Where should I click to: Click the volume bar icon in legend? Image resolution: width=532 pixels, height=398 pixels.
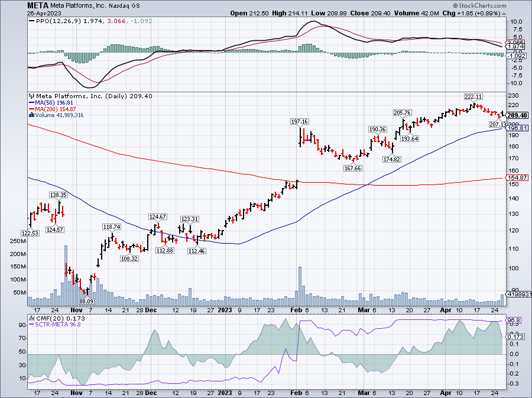tap(30, 115)
